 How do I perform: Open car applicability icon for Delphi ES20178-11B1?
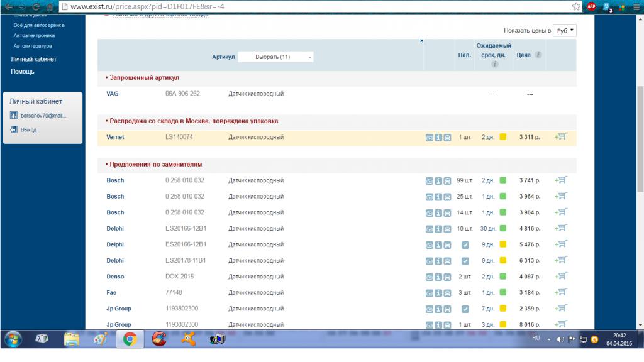point(447,261)
